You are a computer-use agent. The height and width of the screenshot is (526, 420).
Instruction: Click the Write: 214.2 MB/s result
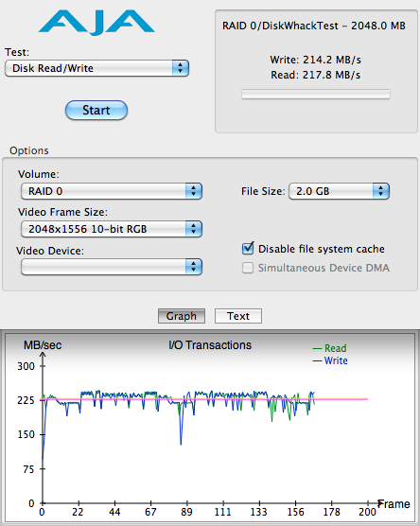tap(315, 60)
